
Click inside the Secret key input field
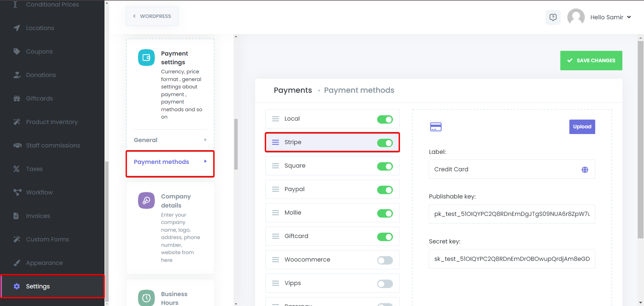tap(511, 259)
